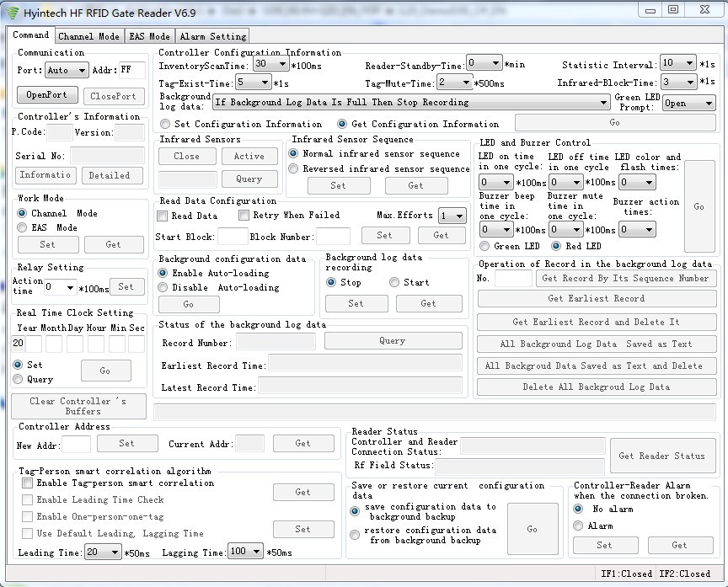Expand the Buzzer action times dropdown
The image size is (728, 587).
[638, 229]
